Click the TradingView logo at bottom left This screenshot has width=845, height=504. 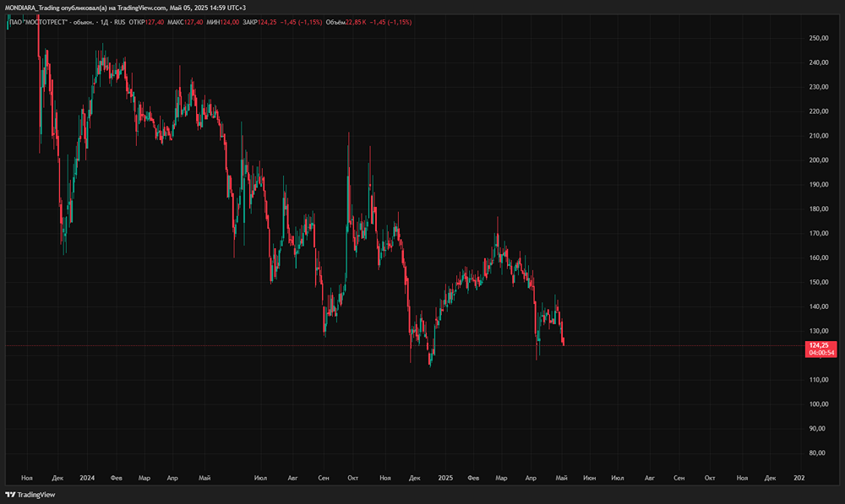point(30,495)
